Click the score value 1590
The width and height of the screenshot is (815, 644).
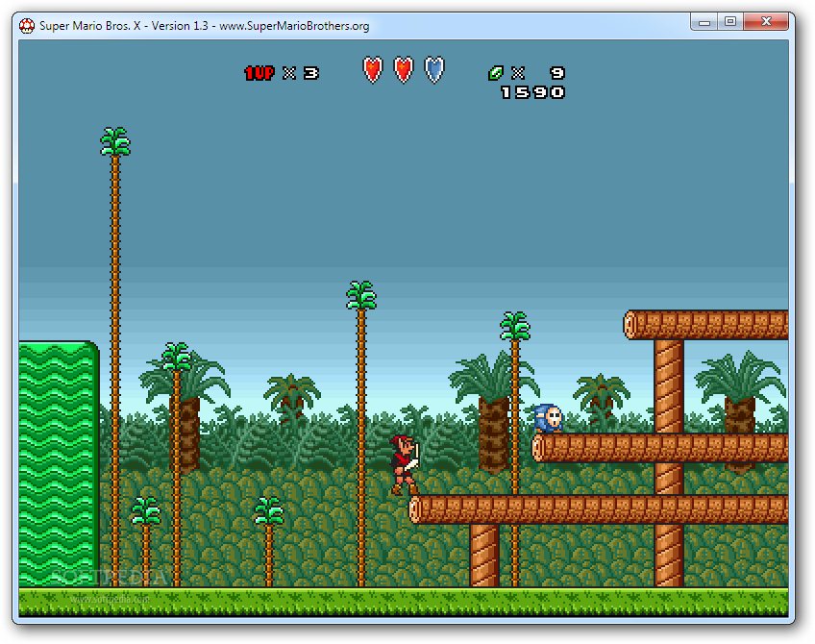tap(532, 92)
